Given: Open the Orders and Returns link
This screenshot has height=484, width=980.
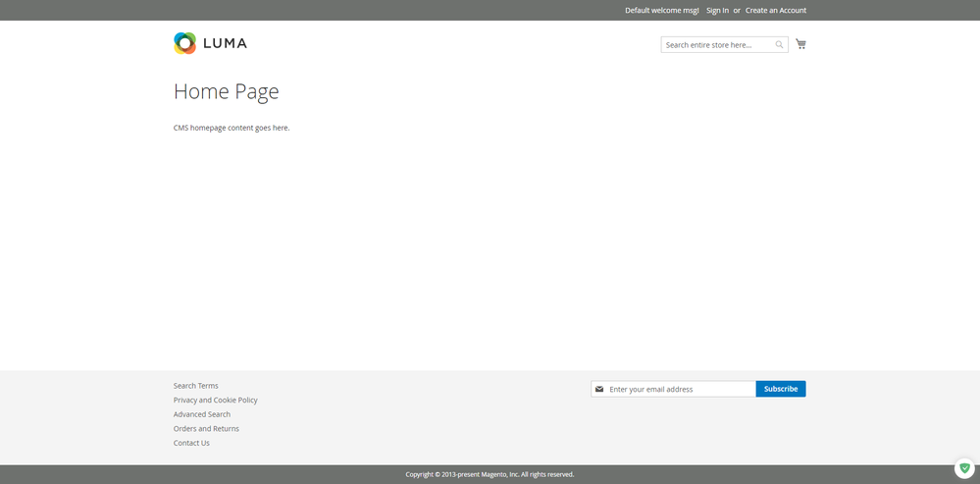Looking at the screenshot, I should pyautogui.click(x=206, y=429).
